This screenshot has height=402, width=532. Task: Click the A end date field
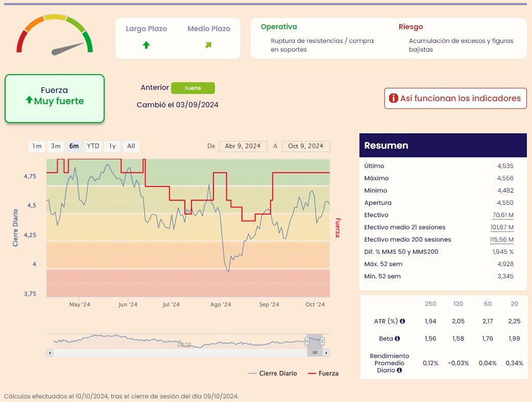click(x=306, y=146)
